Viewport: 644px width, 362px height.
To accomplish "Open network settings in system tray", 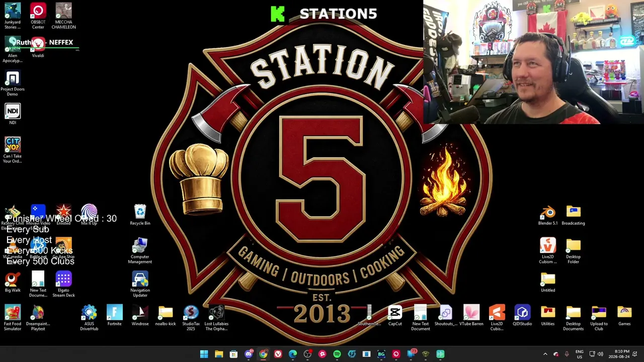I will [592, 354].
